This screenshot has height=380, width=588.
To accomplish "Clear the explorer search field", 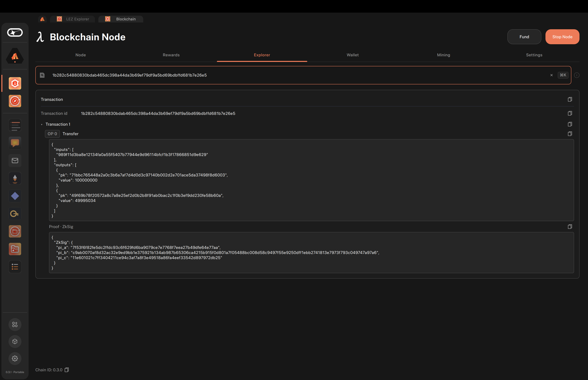I will [x=552, y=75].
